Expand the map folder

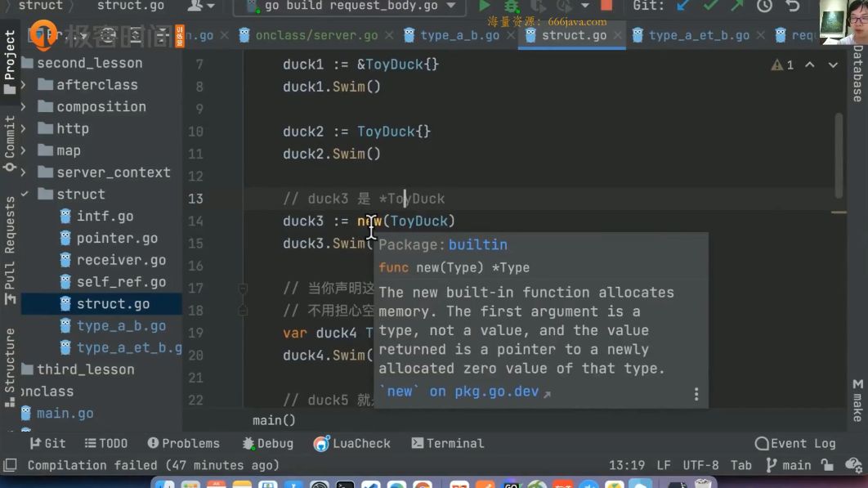pos(23,150)
